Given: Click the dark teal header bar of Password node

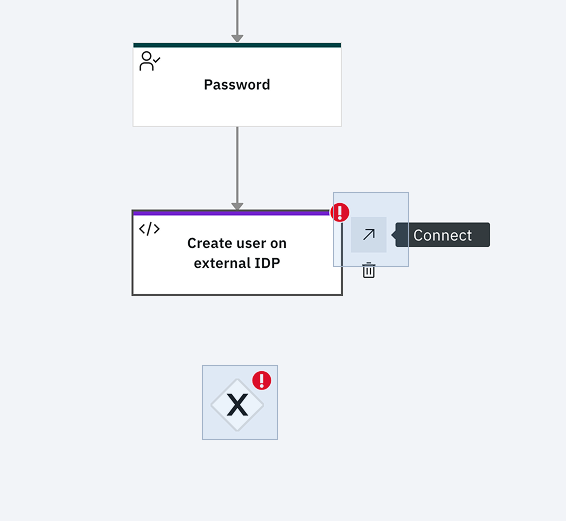Looking at the screenshot, I should [x=237, y=45].
